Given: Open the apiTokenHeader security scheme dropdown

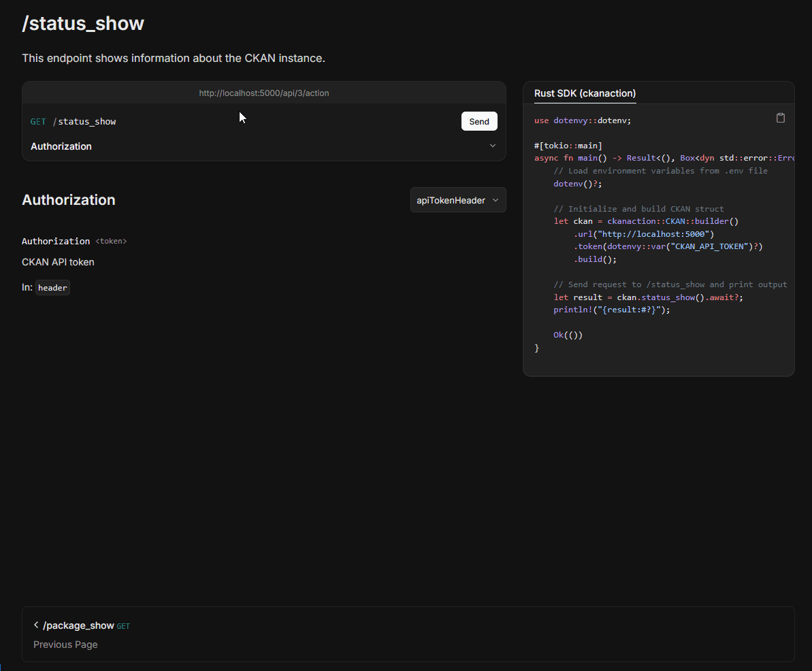Looking at the screenshot, I should tap(457, 199).
